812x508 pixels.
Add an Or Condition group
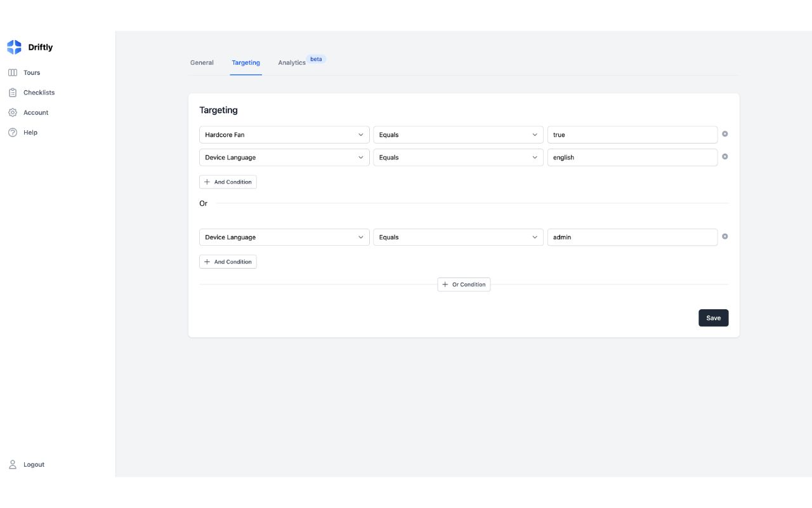[x=464, y=284]
